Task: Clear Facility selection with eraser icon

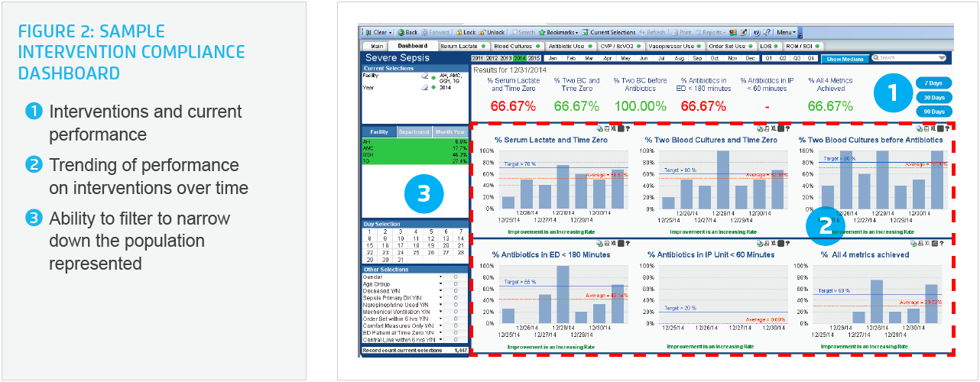Action: [x=424, y=76]
